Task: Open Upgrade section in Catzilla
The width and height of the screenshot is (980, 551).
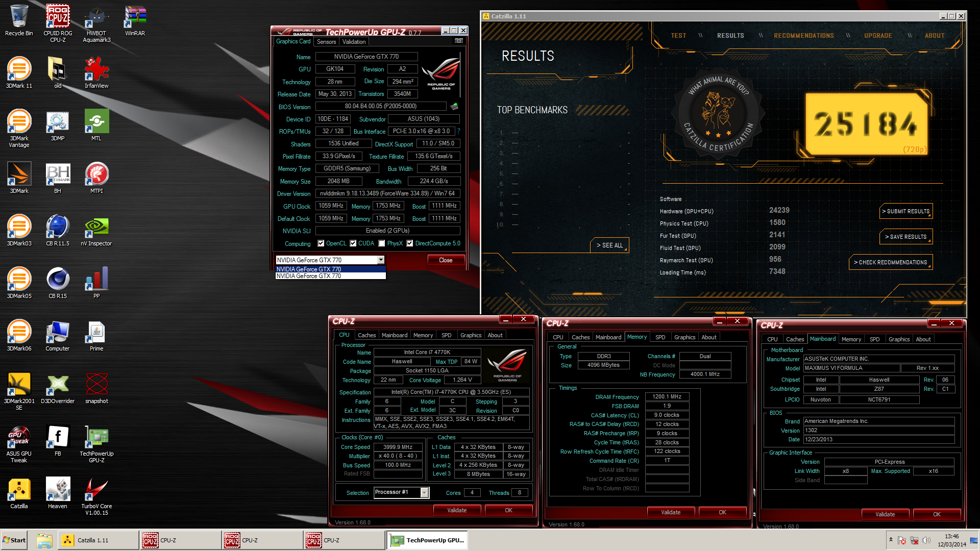Action: tap(878, 36)
